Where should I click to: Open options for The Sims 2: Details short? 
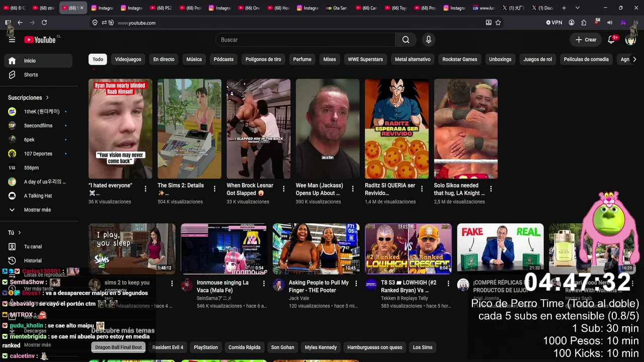point(214,189)
